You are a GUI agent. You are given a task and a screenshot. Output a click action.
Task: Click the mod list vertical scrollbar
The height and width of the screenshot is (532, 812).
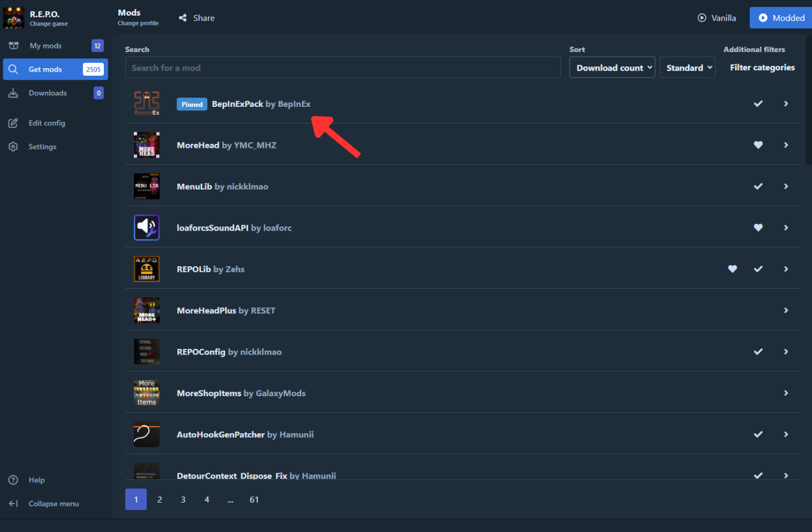coord(809,99)
